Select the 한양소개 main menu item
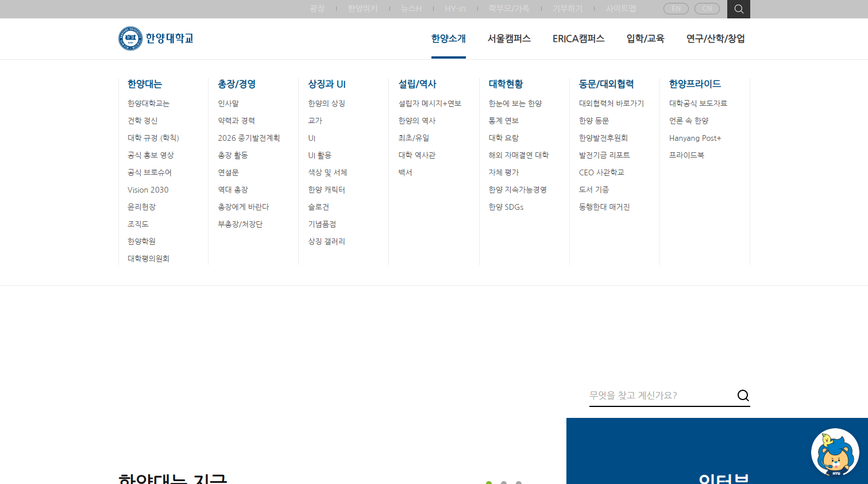The image size is (868, 484). tap(448, 39)
